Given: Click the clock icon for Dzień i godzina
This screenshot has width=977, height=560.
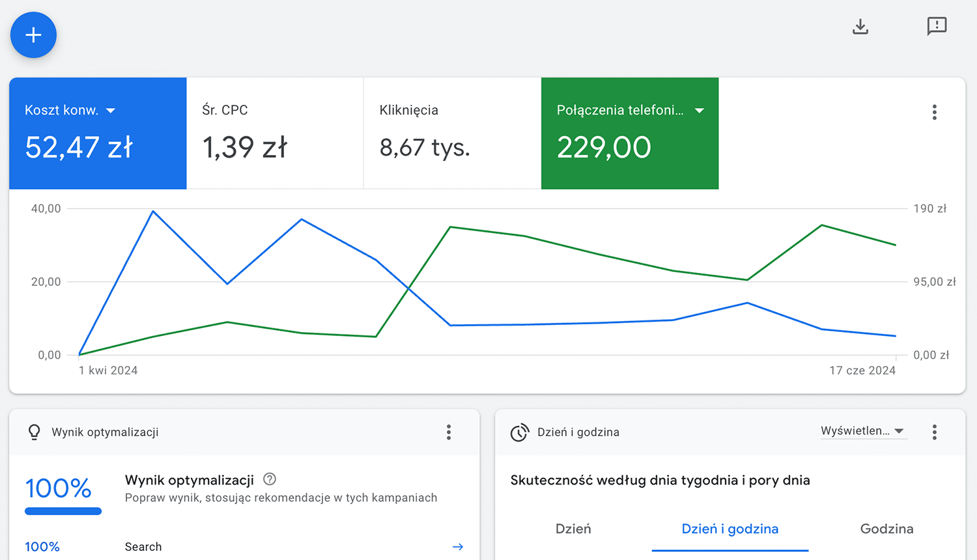Looking at the screenshot, I should (x=519, y=432).
